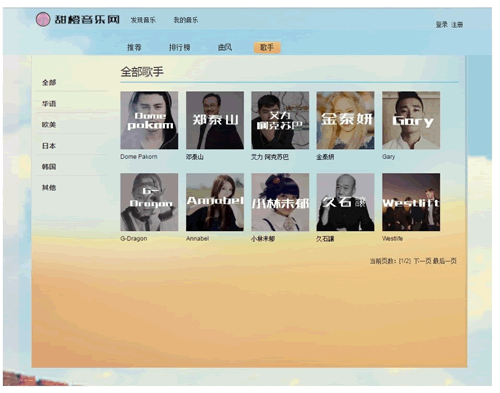
Task: Filter singers by 韩国 category
Action: [x=49, y=167]
